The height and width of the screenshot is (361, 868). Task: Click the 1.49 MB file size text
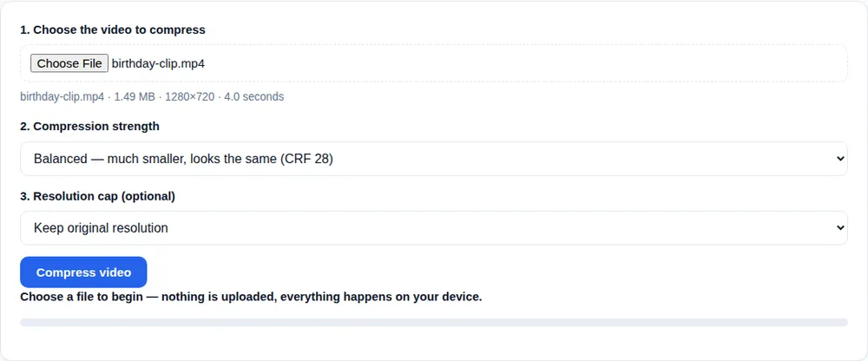tap(135, 97)
